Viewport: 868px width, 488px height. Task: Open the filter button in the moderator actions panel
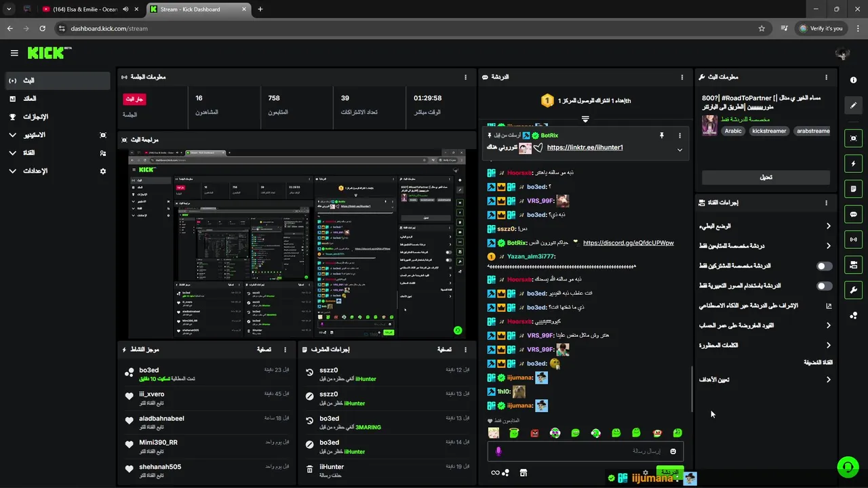tap(444, 350)
